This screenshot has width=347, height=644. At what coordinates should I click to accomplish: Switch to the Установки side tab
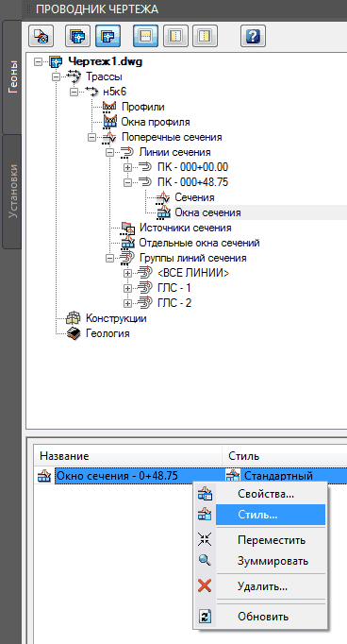[12, 191]
